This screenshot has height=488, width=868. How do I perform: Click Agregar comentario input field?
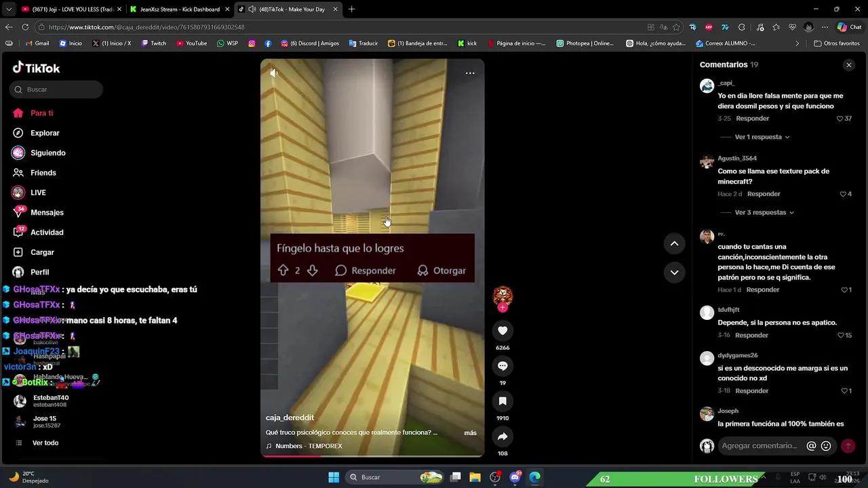click(x=760, y=446)
